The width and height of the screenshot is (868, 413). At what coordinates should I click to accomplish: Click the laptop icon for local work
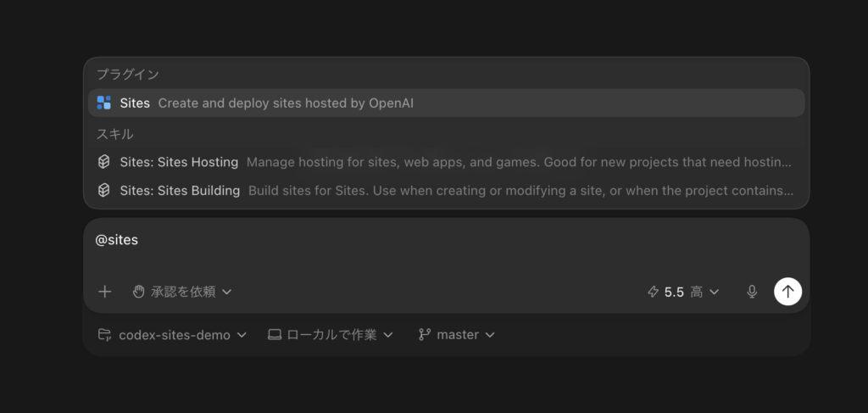[x=275, y=334]
